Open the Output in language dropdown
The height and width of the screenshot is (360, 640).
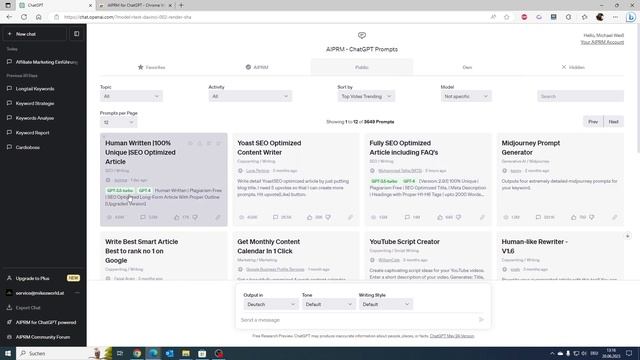(x=271, y=304)
